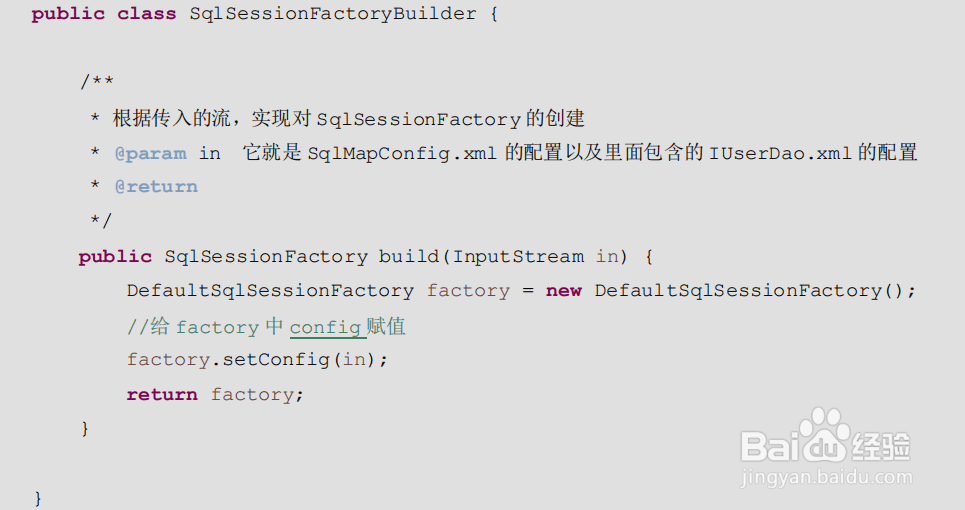
Task: Click the public keyword before class
Action: pyautogui.click(x=67, y=14)
